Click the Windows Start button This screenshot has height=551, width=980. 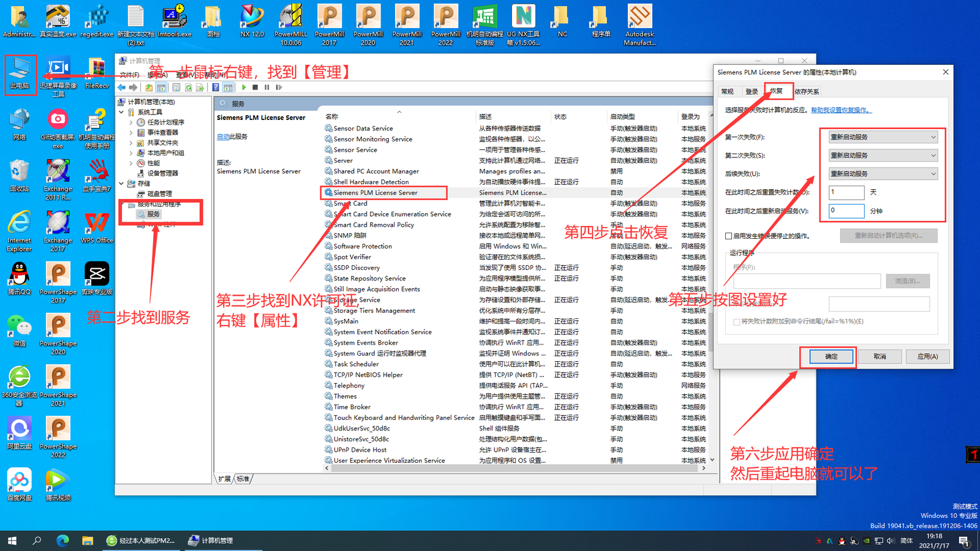(x=12, y=541)
